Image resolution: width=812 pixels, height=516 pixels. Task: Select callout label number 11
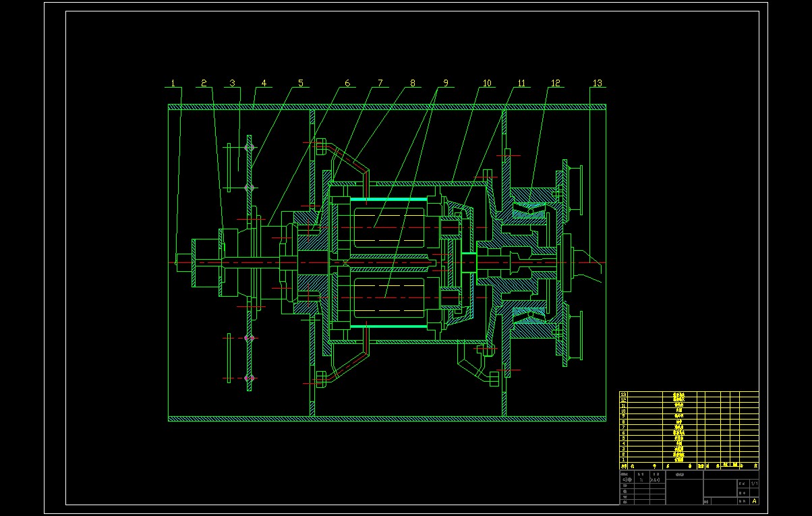coord(521,84)
